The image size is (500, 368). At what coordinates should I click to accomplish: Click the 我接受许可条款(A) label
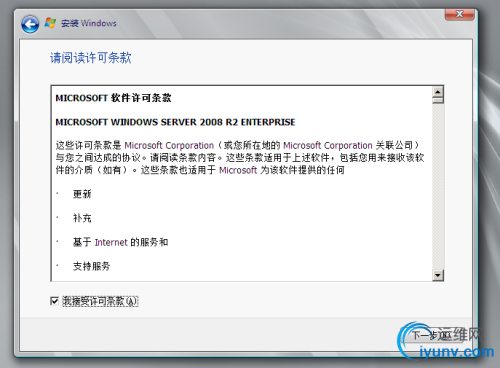click(100, 301)
